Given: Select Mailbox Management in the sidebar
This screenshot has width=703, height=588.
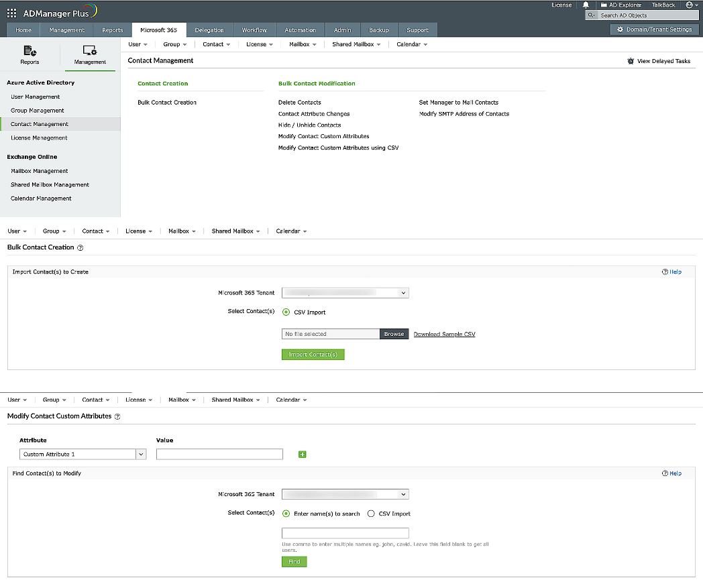Looking at the screenshot, I should point(40,171).
